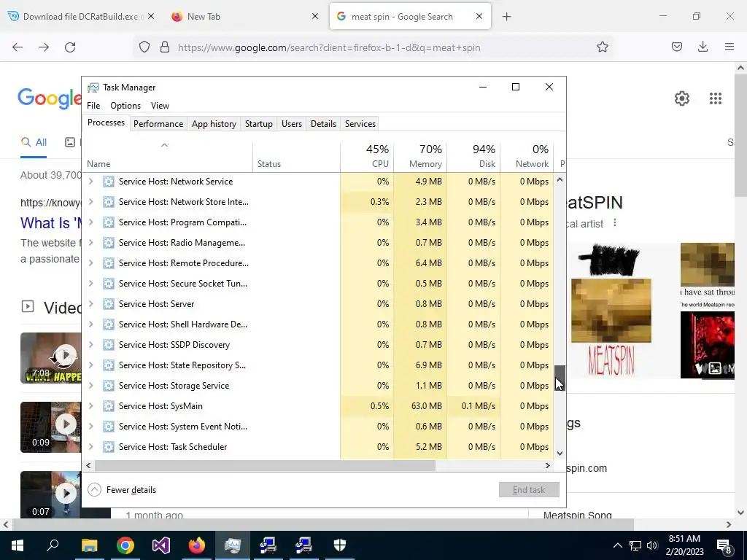
Task: Open the Task Manager View menu
Action: [x=160, y=106]
